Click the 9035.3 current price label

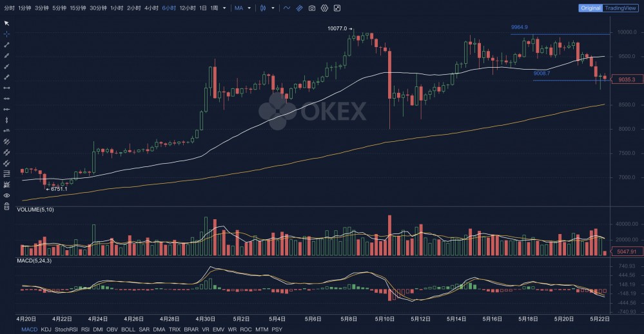coord(626,80)
